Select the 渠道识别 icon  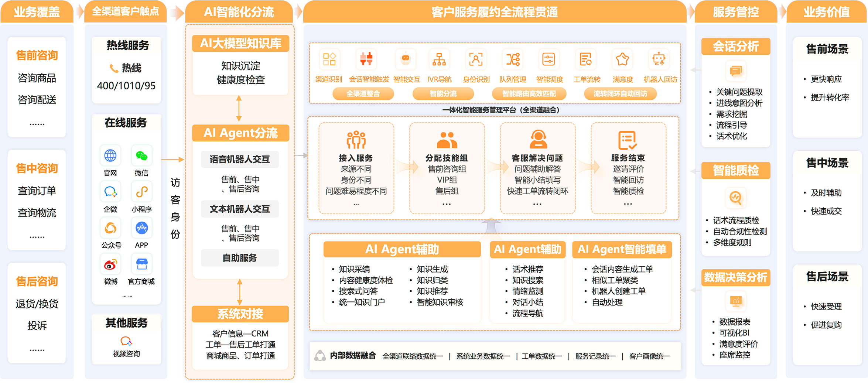click(329, 59)
